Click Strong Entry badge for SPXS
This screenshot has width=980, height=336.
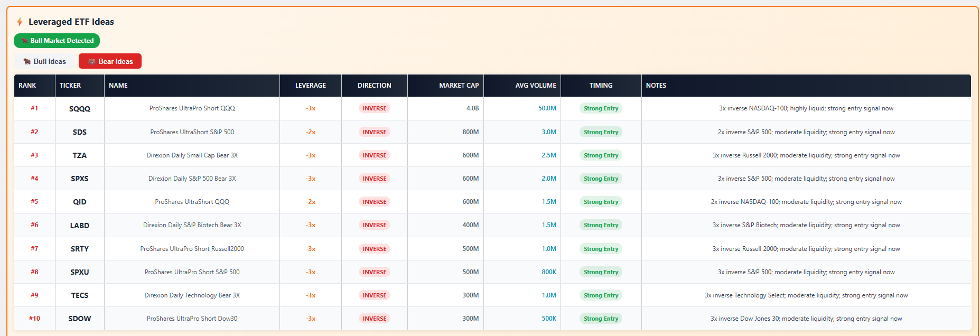(x=601, y=179)
